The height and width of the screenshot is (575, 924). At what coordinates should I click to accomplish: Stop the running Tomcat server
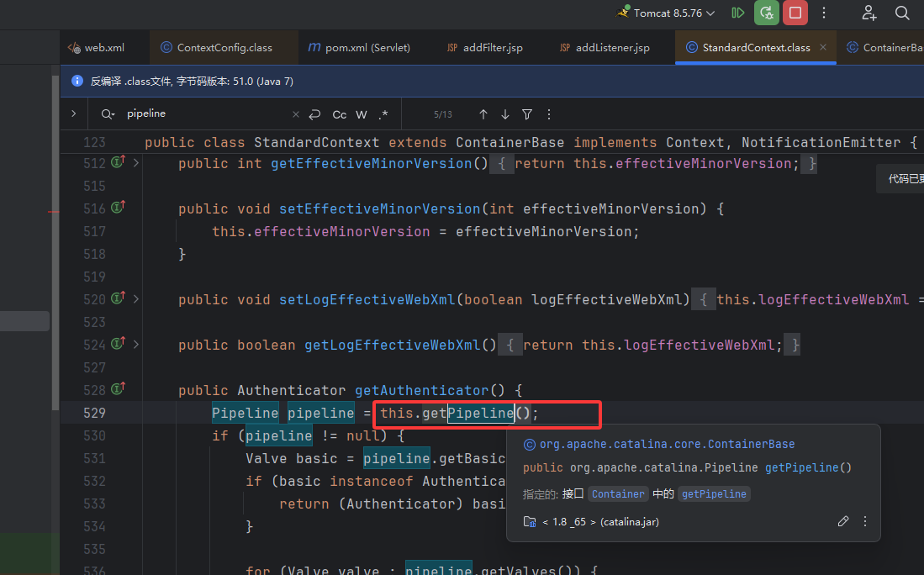click(x=795, y=13)
